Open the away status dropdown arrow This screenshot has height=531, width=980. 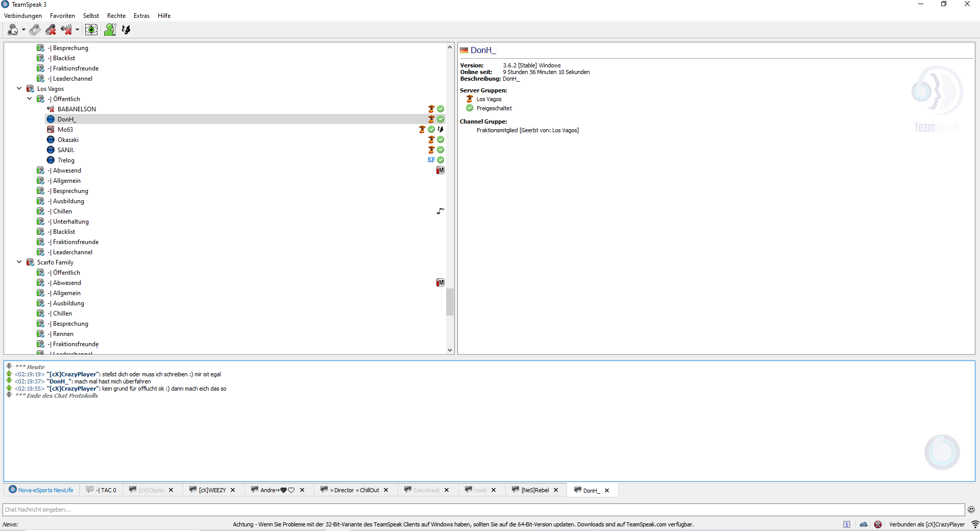23,30
